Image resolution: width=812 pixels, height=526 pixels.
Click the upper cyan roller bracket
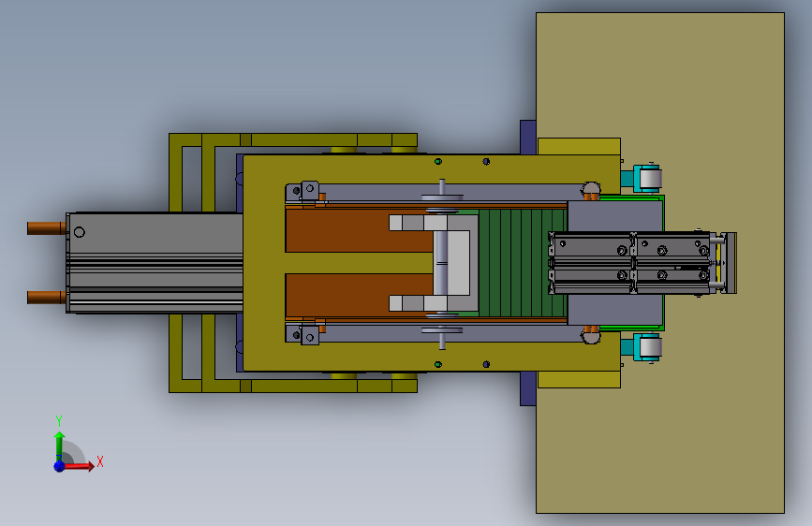point(642,178)
